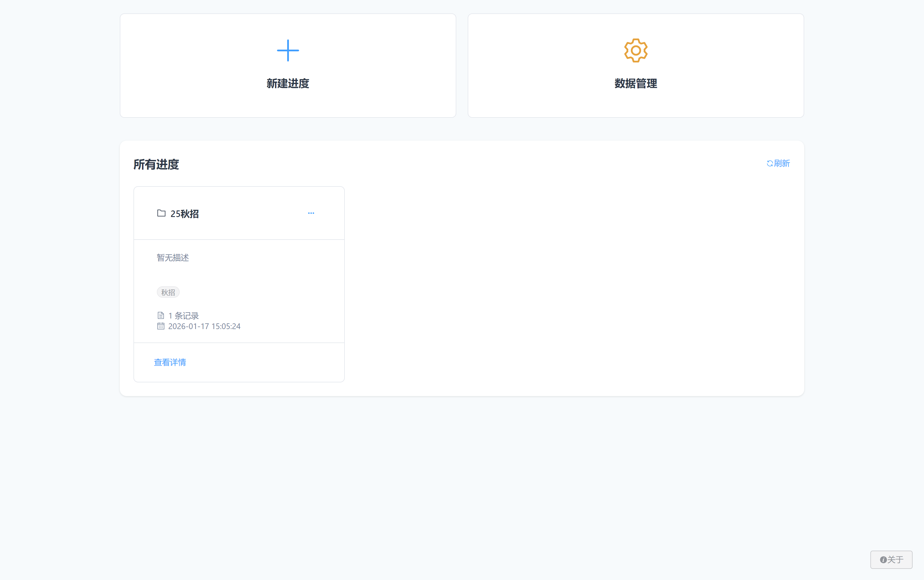Click the 所有进度 section heading
Viewport: 924px width, 580px height.
(156, 165)
